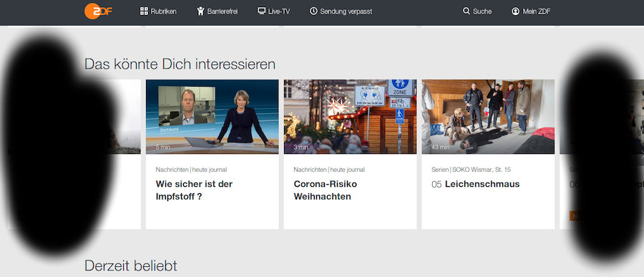Click the orange ZDF logo
644x277 pixels.
(x=98, y=11)
